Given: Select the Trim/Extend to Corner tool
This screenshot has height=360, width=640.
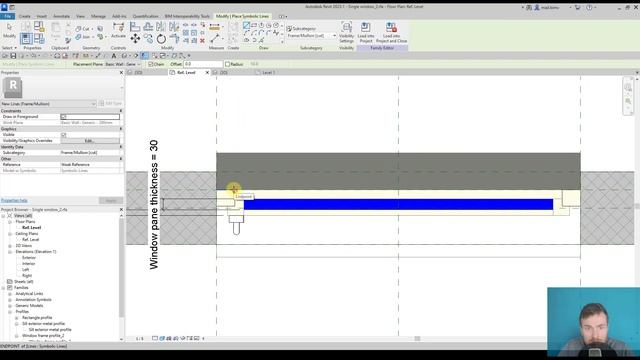Looking at the screenshot, I should pyautogui.click(x=174, y=39).
